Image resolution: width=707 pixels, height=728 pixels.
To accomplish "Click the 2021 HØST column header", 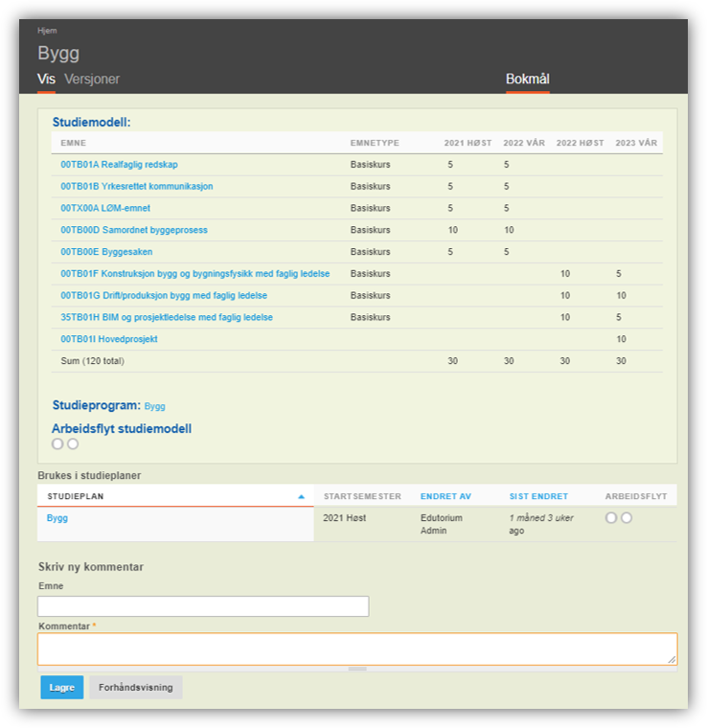I will pos(468,143).
